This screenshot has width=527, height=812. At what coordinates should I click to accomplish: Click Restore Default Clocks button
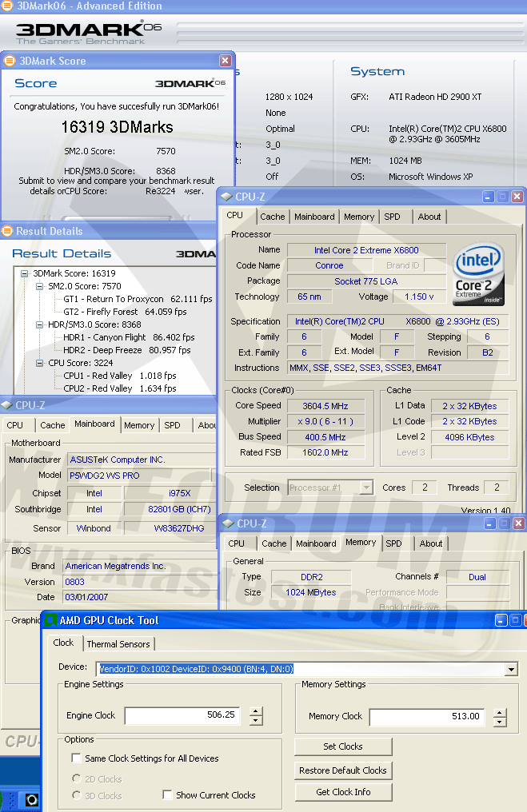tap(343, 770)
